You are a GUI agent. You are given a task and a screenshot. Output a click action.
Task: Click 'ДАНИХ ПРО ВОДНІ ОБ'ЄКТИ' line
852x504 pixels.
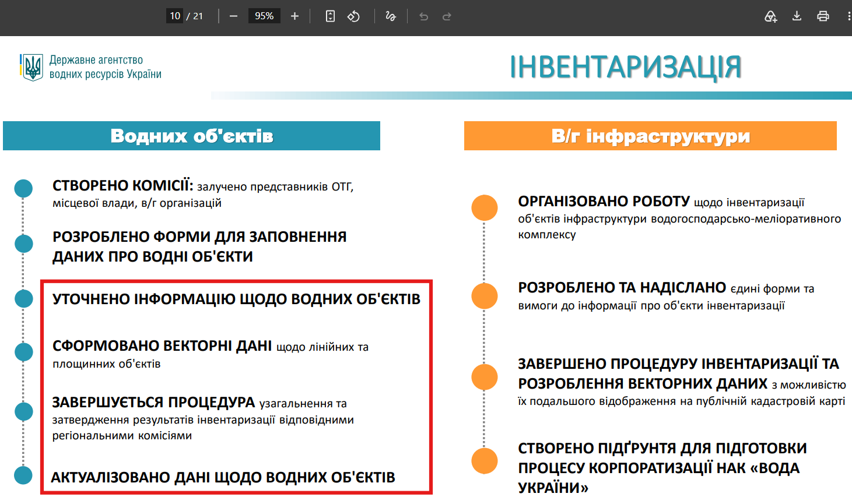point(153,256)
